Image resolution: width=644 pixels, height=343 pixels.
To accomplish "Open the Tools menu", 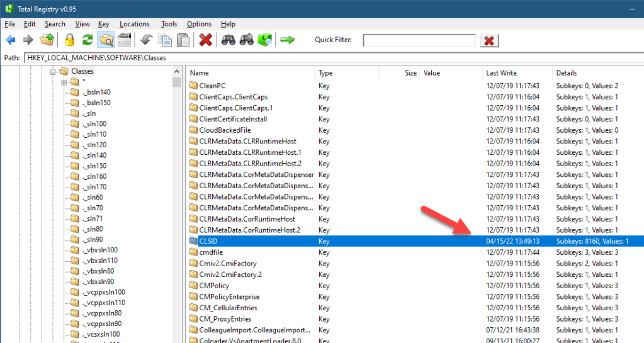I will (x=169, y=24).
